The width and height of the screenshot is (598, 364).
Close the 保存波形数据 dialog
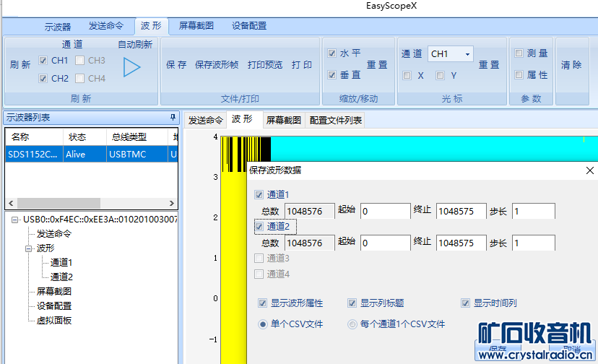589,170
